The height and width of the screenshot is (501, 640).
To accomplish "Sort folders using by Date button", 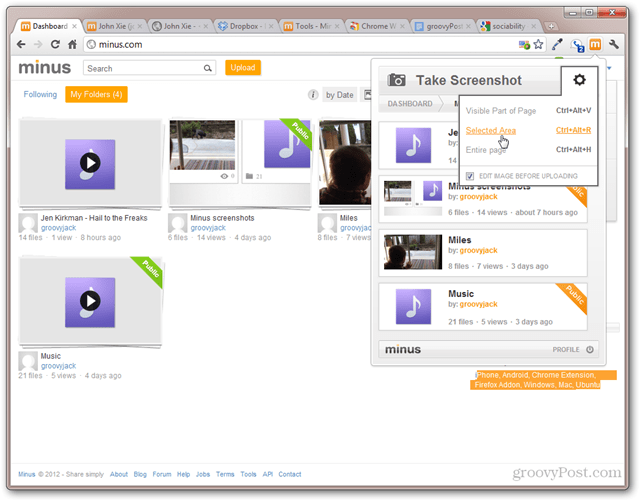I will pos(340,95).
